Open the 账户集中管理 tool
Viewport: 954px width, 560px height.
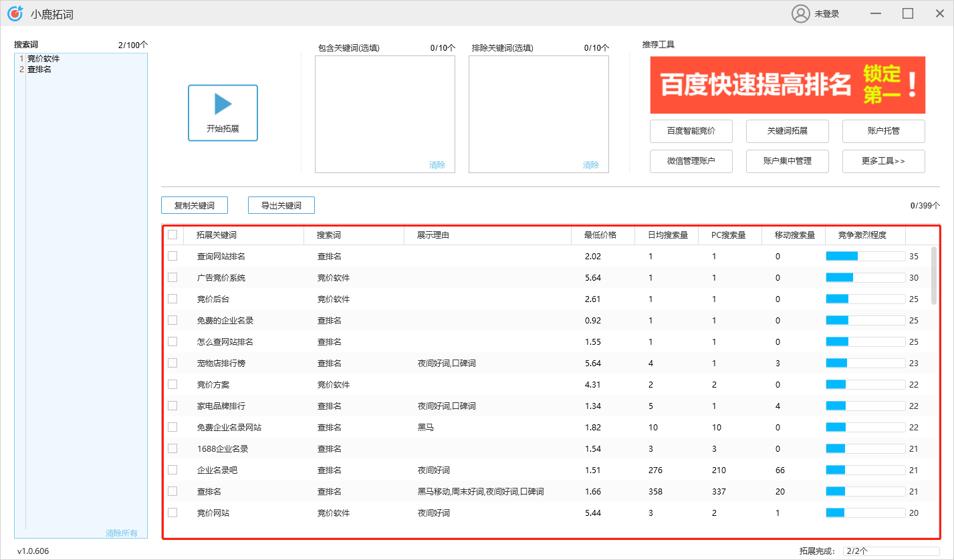(x=788, y=161)
